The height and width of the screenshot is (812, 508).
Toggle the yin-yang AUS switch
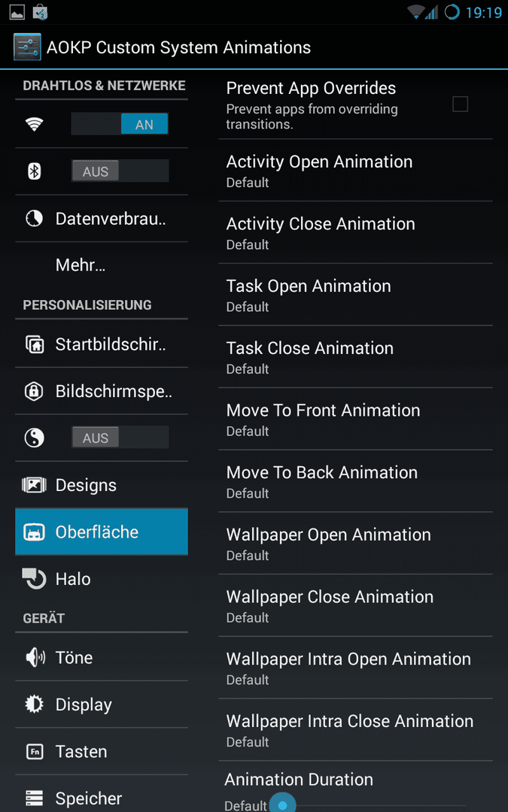120,438
